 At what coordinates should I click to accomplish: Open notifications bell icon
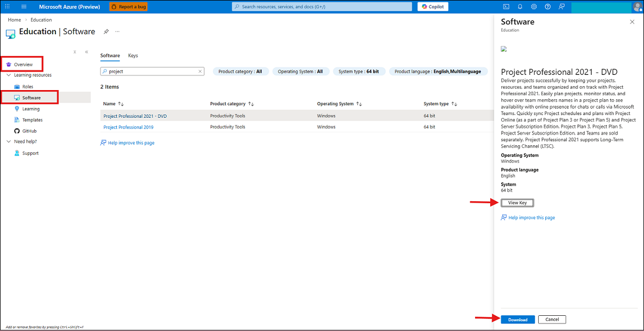pyautogui.click(x=520, y=7)
